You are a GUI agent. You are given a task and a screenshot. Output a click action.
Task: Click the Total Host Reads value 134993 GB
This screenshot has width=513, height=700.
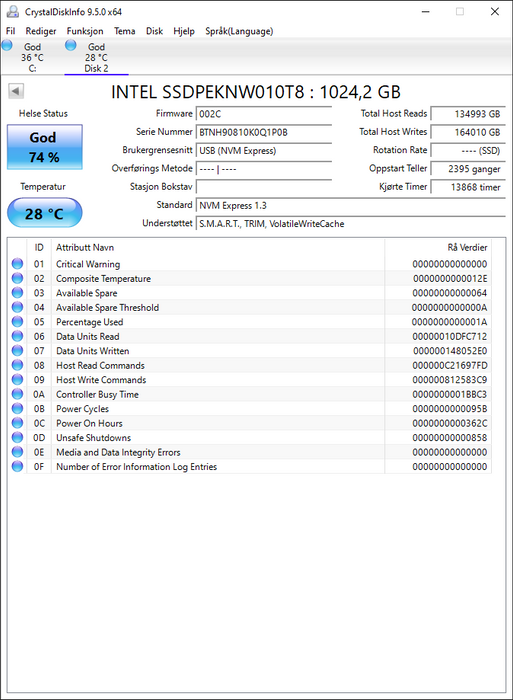pos(468,114)
